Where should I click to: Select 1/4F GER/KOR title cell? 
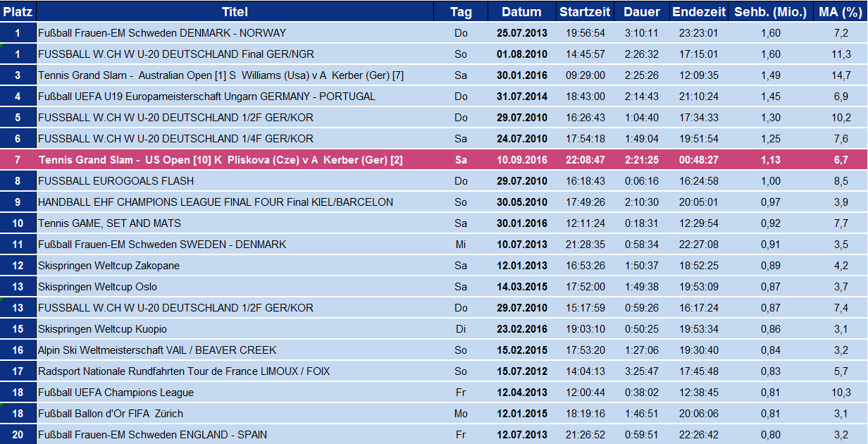click(x=235, y=139)
